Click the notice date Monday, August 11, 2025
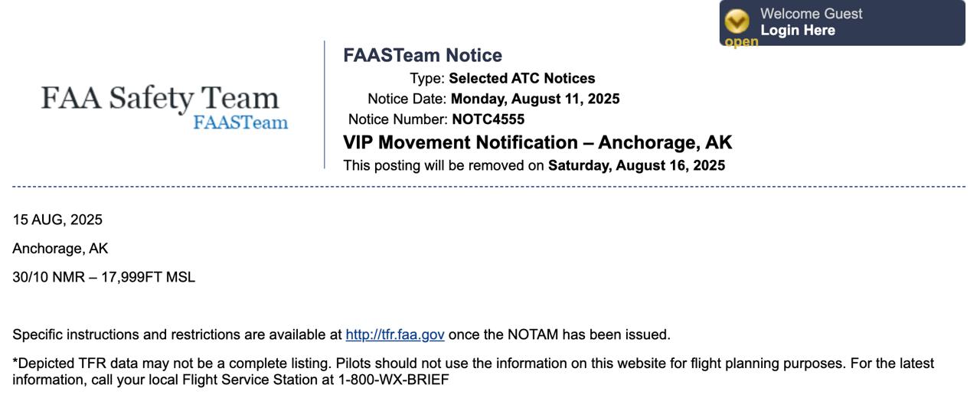980x401 pixels. point(535,99)
